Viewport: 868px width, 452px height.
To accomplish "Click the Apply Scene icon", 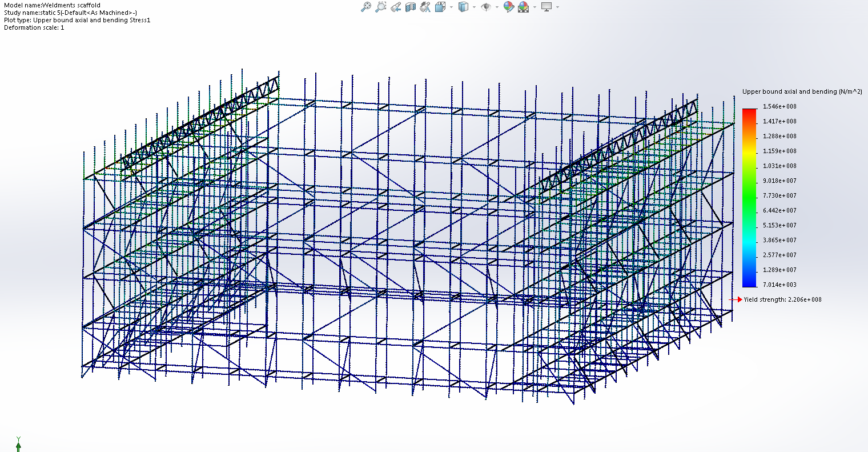I will click(523, 7).
